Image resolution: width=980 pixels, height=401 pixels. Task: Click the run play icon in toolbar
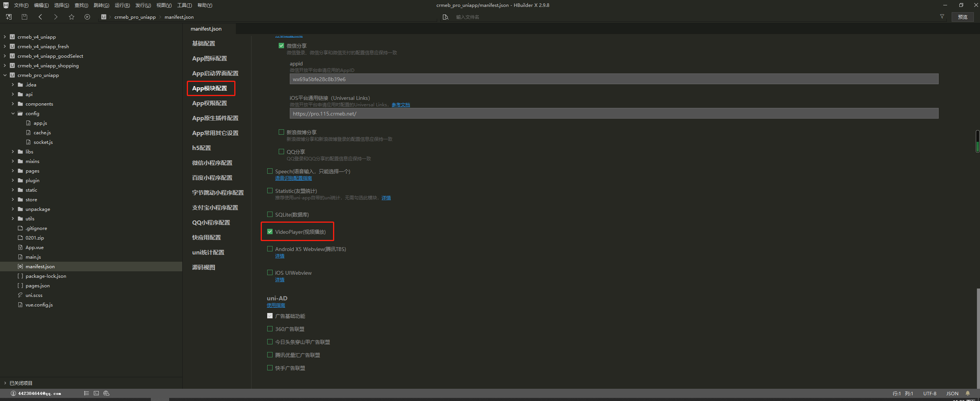(87, 17)
